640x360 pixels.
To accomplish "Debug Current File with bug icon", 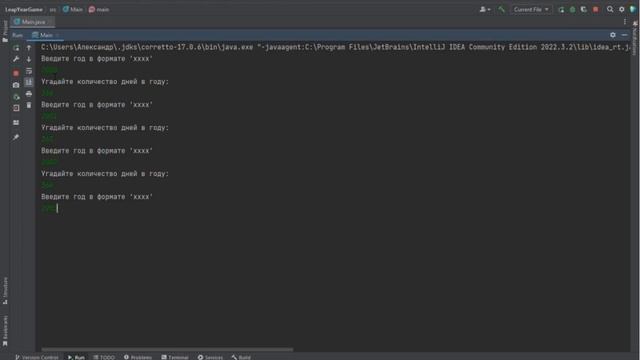I will click(572, 9).
